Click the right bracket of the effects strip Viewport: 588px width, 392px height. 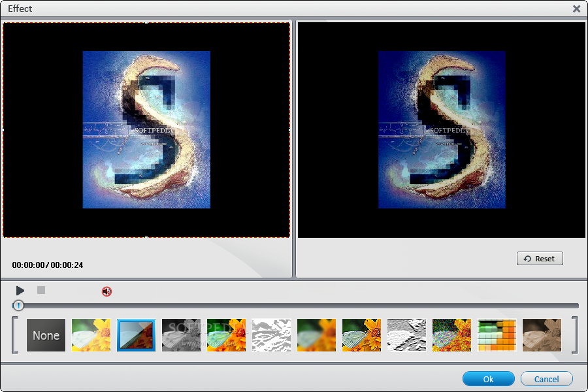point(574,335)
